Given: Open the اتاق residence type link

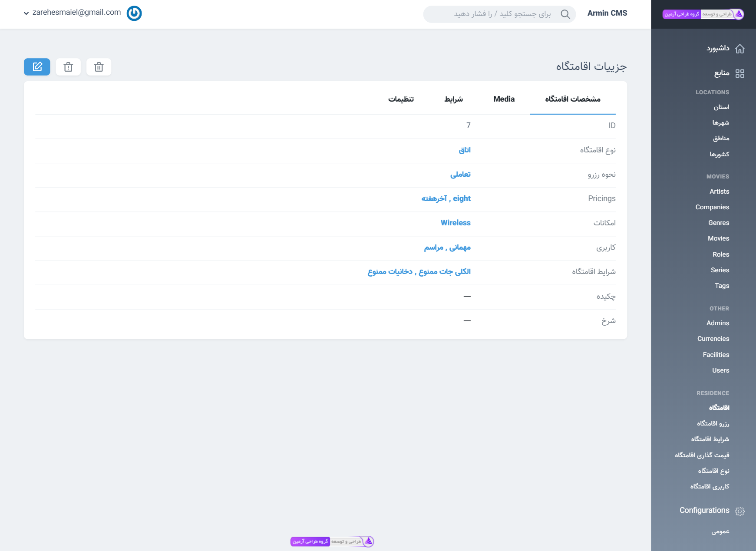Looking at the screenshot, I should click(x=465, y=150).
